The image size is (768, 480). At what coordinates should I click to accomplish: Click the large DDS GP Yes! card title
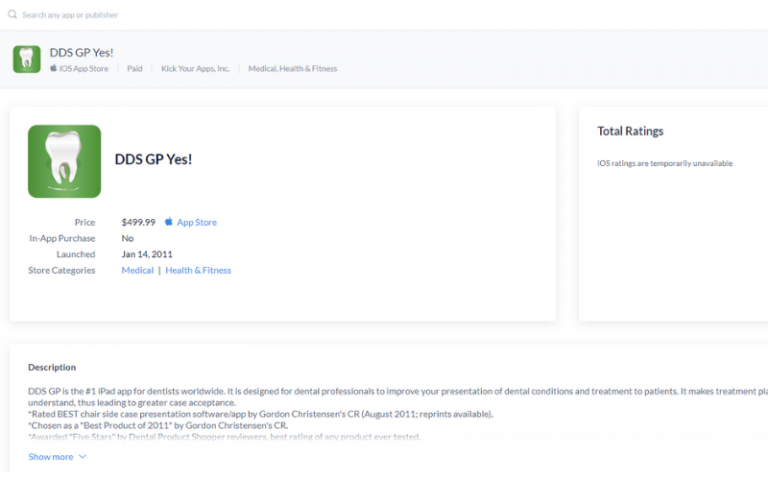153,159
